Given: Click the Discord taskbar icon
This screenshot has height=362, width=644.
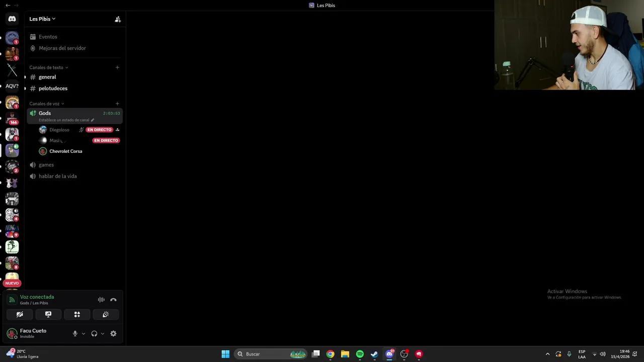Looking at the screenshot, I should tap(389, 354).
